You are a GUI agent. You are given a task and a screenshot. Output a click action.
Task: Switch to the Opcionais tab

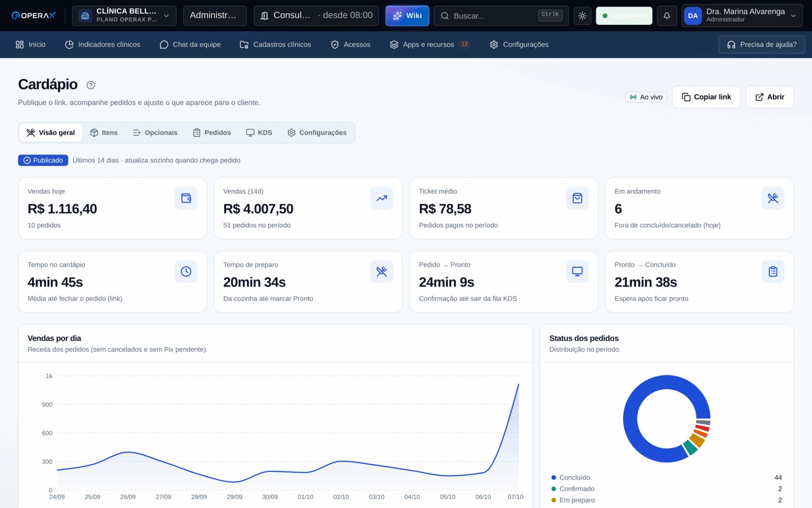155,133
